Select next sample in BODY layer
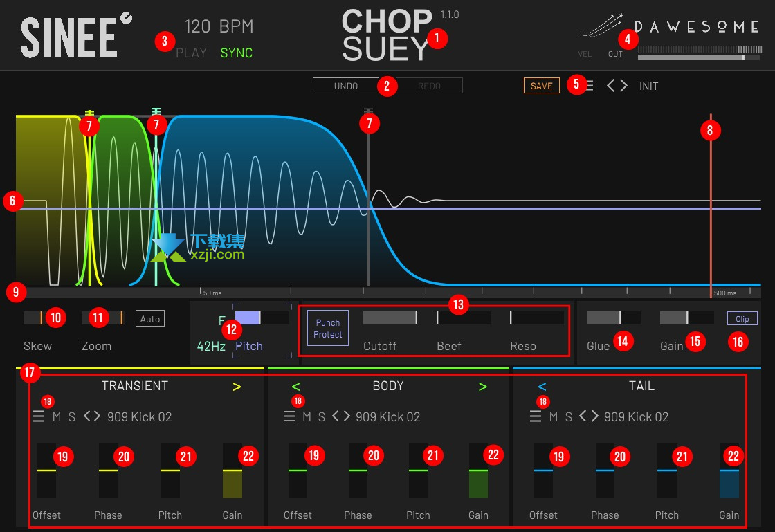Viewport: 775px width, 532px height. [x=346, y=416]
